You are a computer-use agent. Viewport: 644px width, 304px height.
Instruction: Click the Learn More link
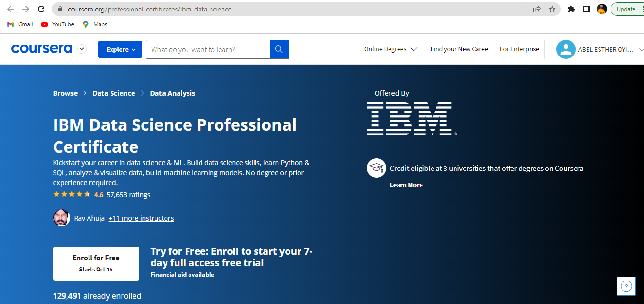[x=406, y=185]
